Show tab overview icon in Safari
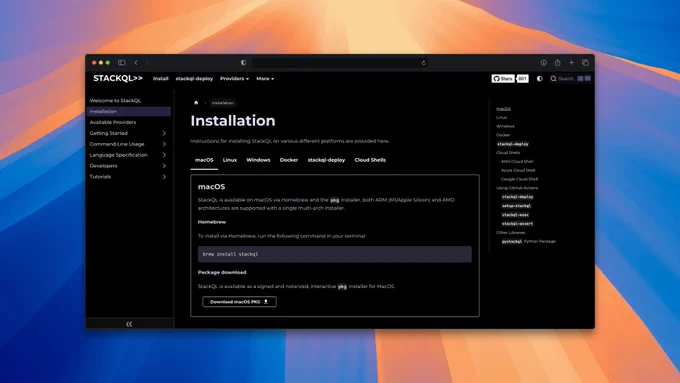The image size is (680, 383). (x=585, y=62)
